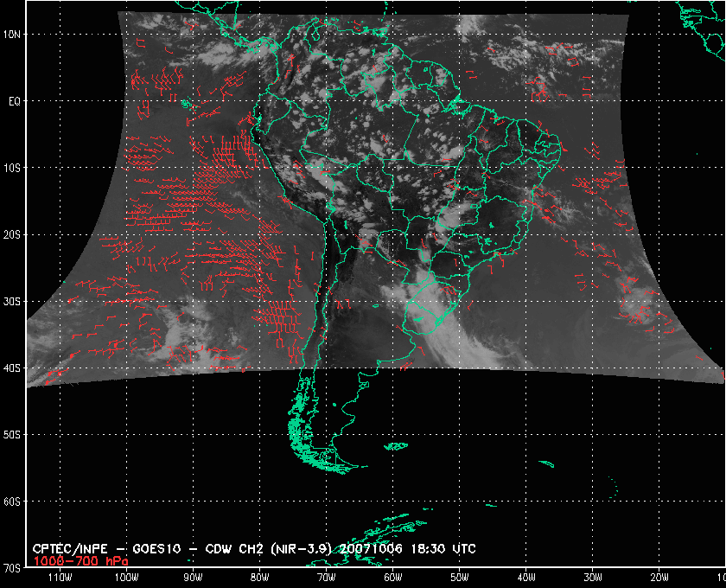Image resolution: width=726 pixels, height=588 pixels.
Task: Select the 20S latitude label
Action: click(x=15, y=234)
